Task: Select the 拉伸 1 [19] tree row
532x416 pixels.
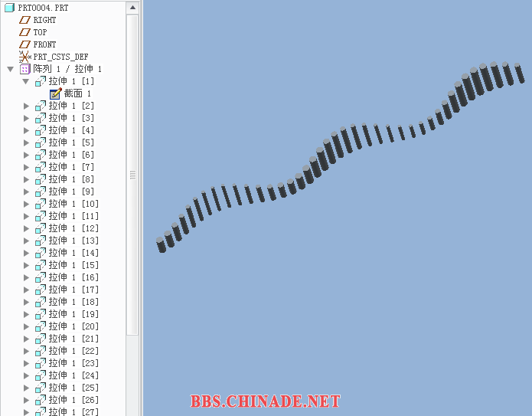Action: coord(67,314)
